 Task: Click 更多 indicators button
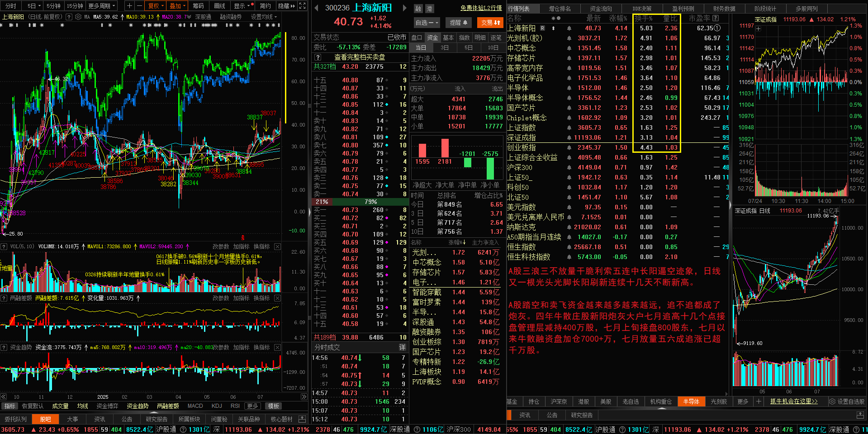coord(252,406)
